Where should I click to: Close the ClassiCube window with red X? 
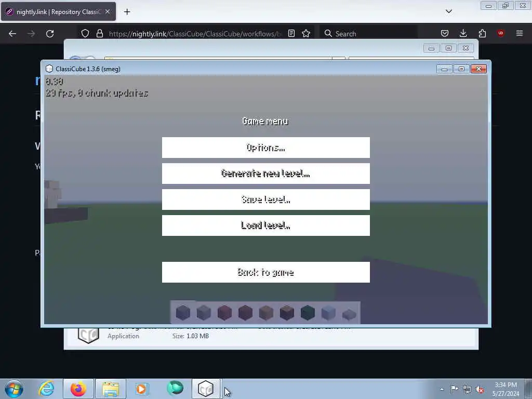478,69
